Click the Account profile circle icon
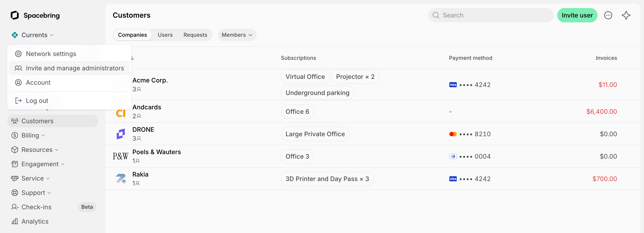Image resolution: width=644 pixels, height=233 pixels. [18, 82]
